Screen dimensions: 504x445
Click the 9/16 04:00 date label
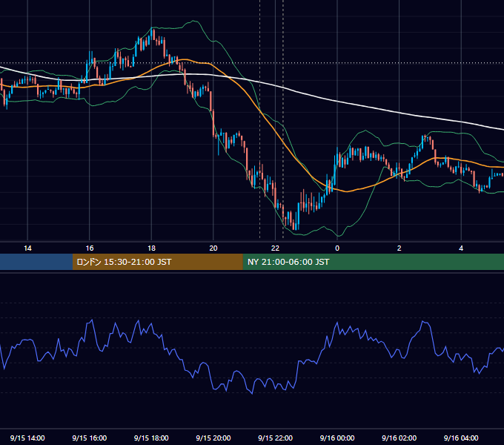click(x=461, y=438)
